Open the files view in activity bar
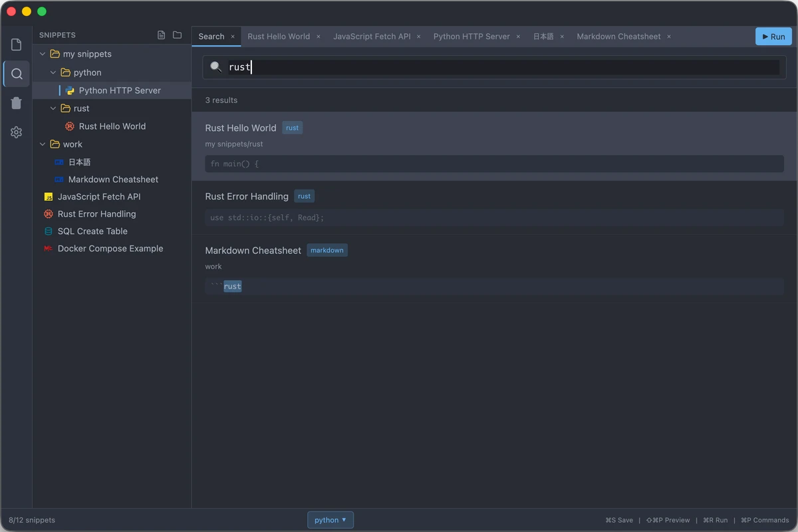This screenshot has height=532, width=798. [17, 45]
